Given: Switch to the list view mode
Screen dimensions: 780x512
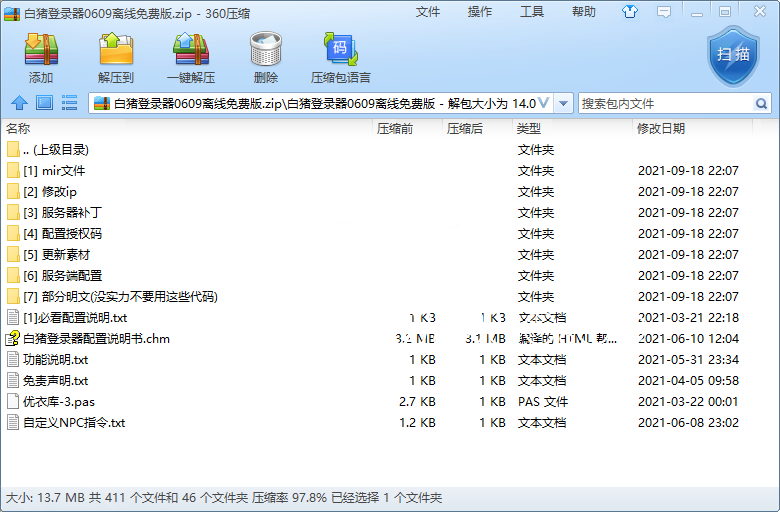Looking at the screenshot, I should coord(69,103).
